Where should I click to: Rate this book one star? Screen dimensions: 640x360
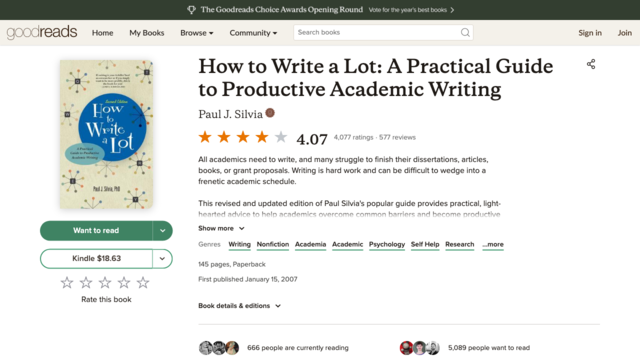pyautogui.click(x=67, y=282)
